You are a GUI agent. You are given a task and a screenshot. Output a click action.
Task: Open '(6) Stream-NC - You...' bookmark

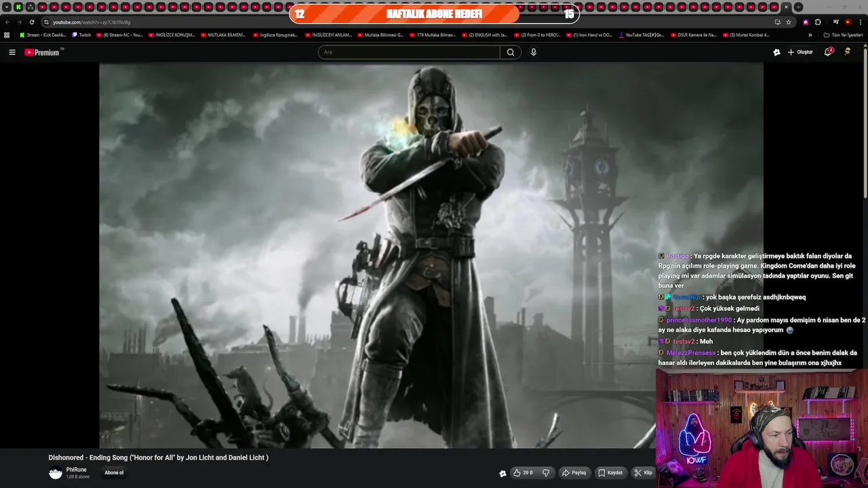(119, 35)
